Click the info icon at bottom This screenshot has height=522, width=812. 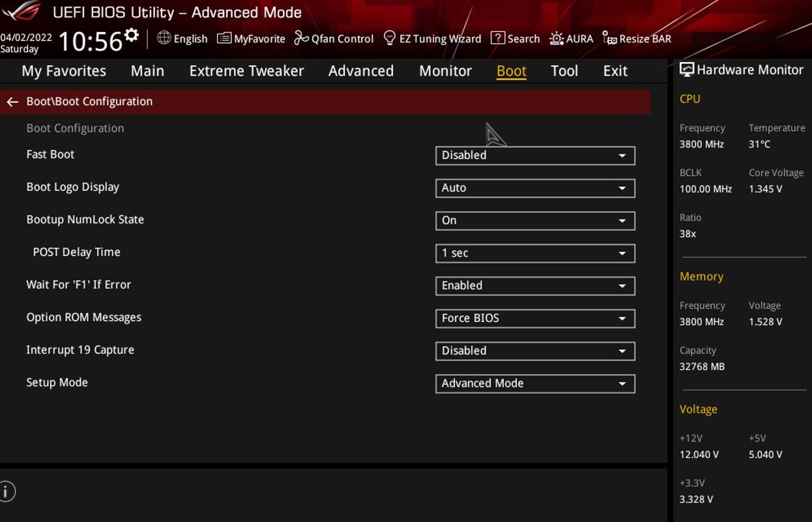point(7,491)
